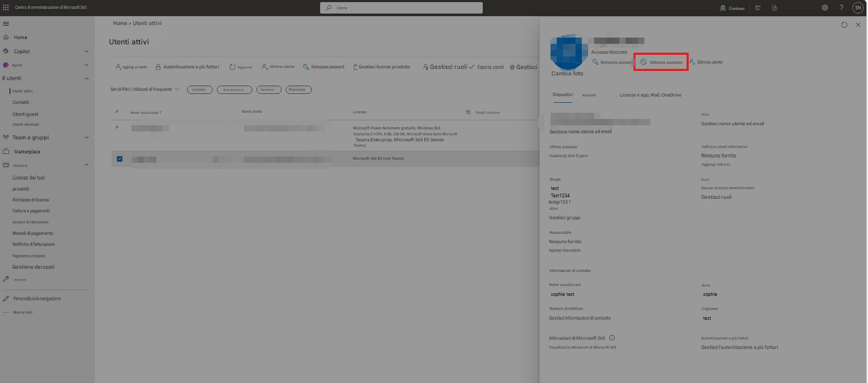Open the settings gear in top bar

pos(825,8)
